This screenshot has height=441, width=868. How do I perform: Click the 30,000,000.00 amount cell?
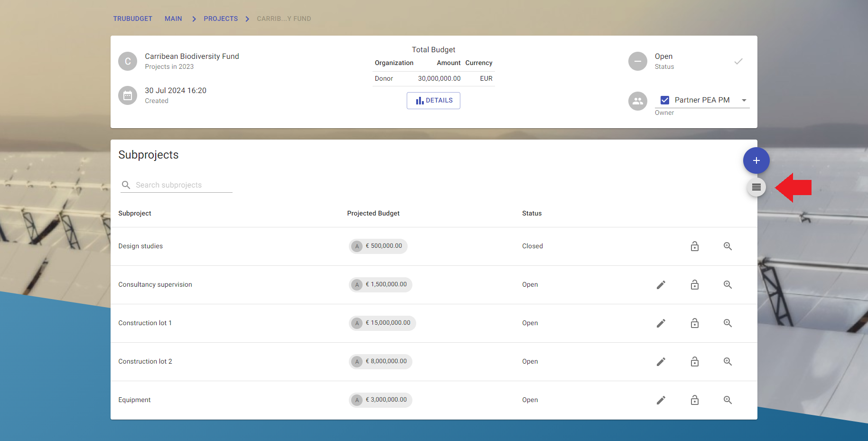[x=439, y=78]
